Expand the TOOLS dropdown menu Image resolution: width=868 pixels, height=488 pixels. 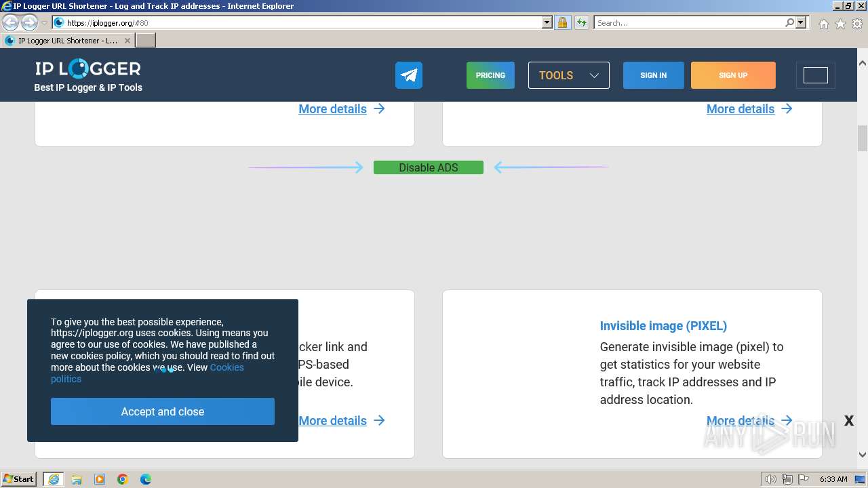[569, 75]
